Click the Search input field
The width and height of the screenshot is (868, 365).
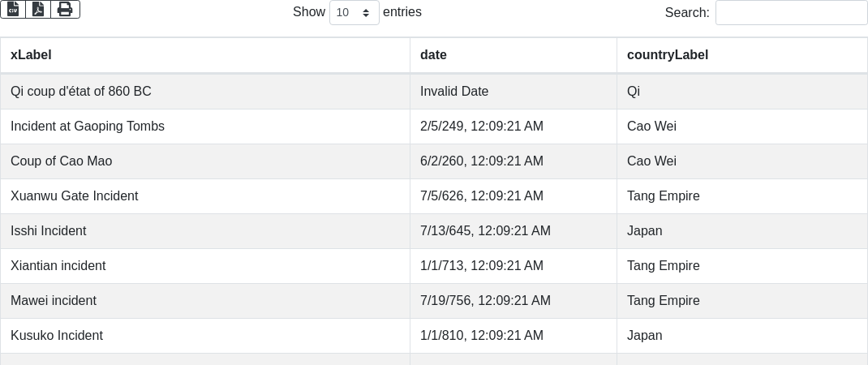click(791, 13)
